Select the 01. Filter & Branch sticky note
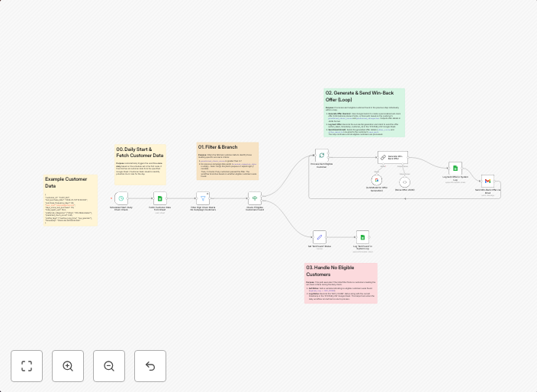 pos(227,161)
